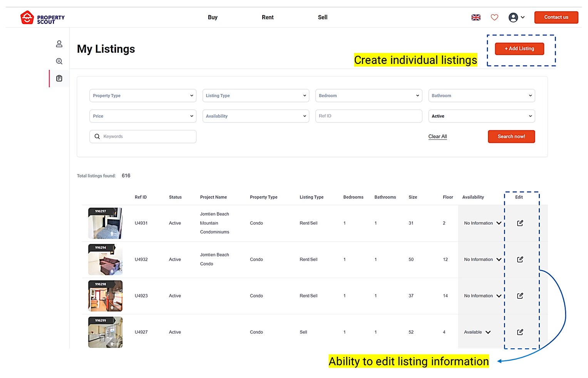Open the Active status filter dropdown
This screenshot has height=378, width=588.
point(481,116)
